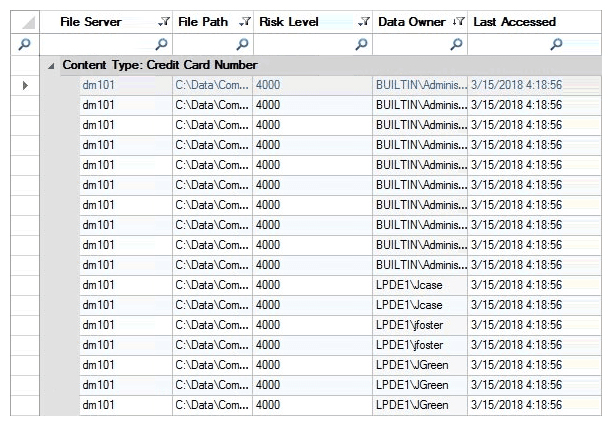Image resolution: width=612 pixels, height=430 pixels.
Task: Click the search magnifier under Risk Level
Action: [x=361, y=44]
